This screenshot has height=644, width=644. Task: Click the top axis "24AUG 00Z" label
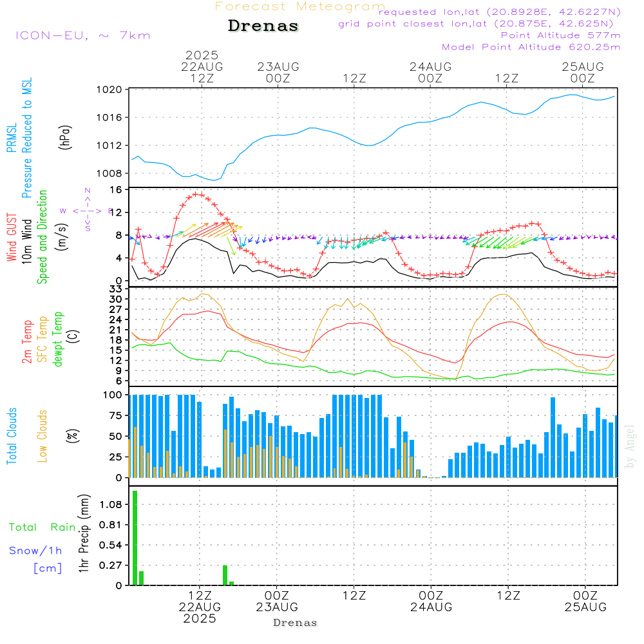coord(430,72)
